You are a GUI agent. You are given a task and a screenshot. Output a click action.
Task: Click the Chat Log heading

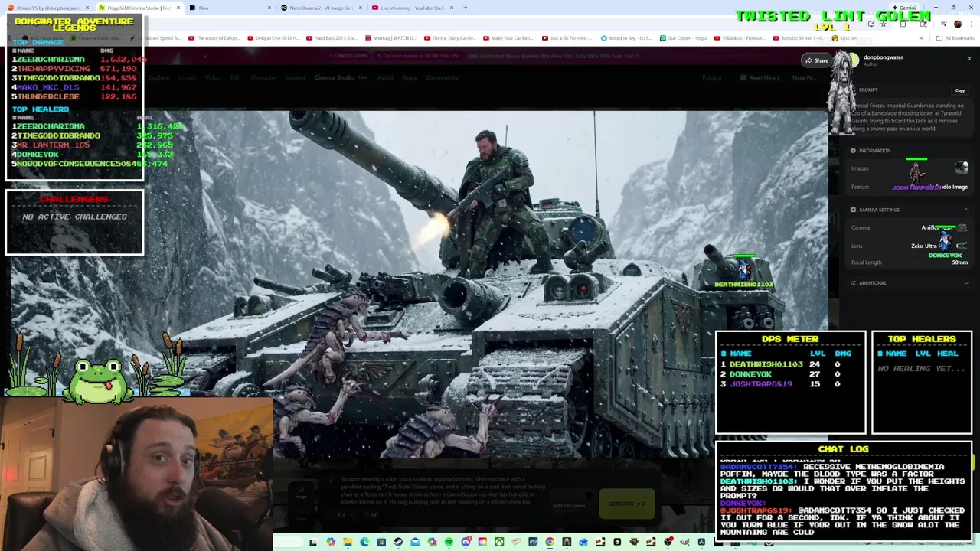point(843,449)
